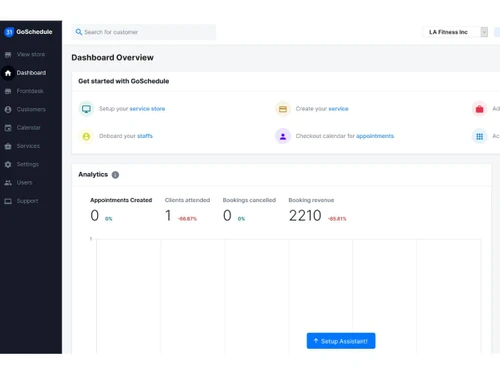Open the LA Fitness Inc dropdown
Screen dimensions: 500x375
tap(455, 32)
